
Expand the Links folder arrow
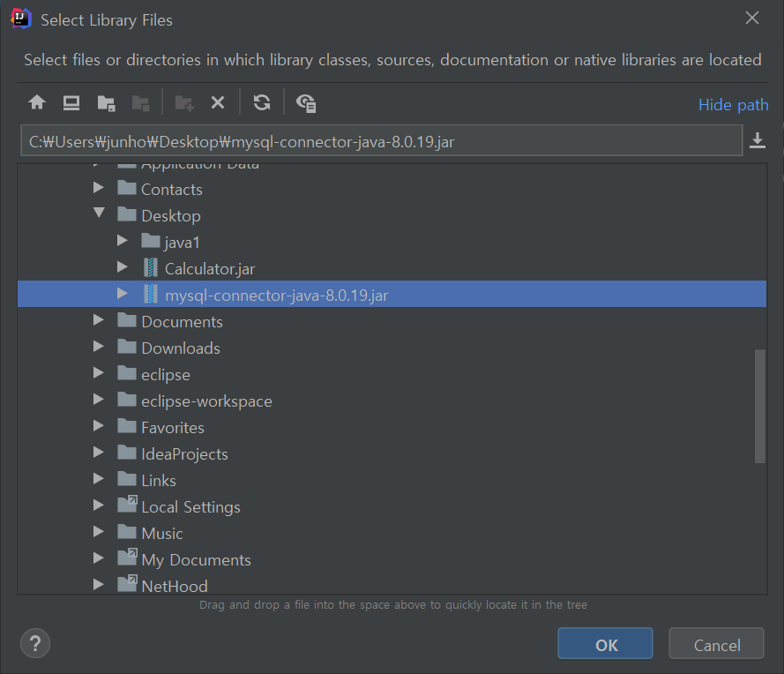[x=99, y=479]
